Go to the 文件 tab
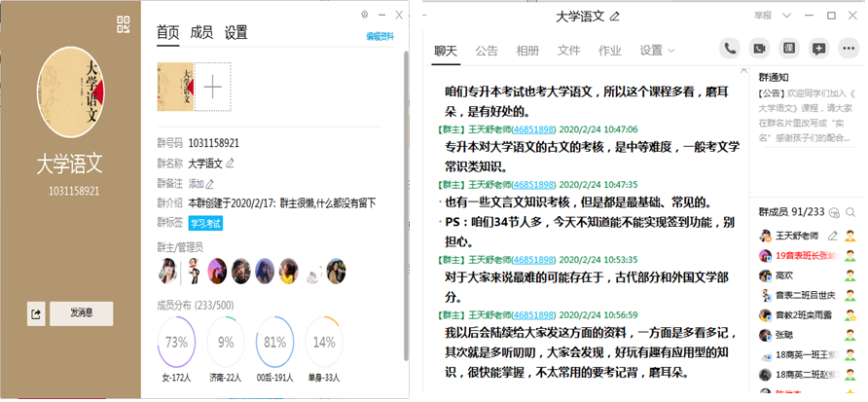868x402 pixels. (568, 51)
